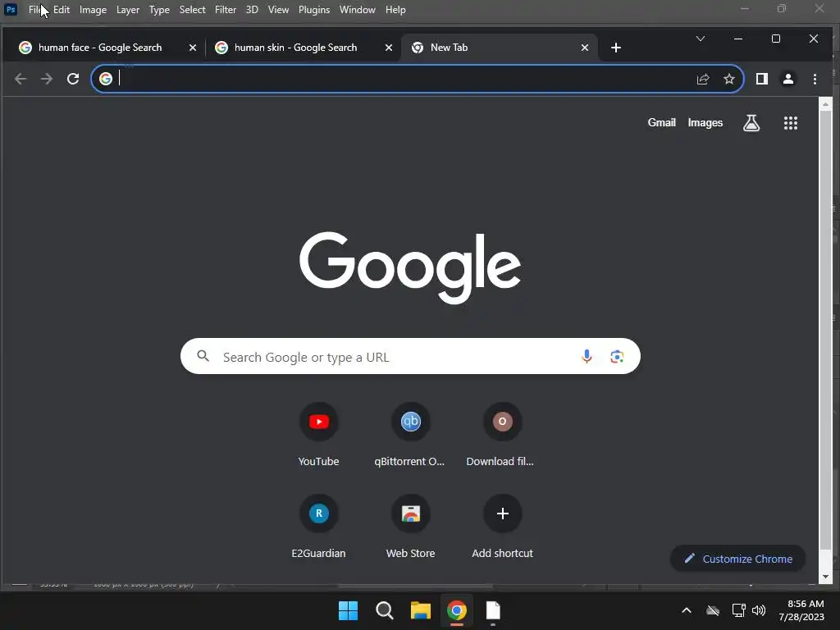Open Photoshop Window menu
The height and width of the screenshot is (630, 840).
point(358,10)
